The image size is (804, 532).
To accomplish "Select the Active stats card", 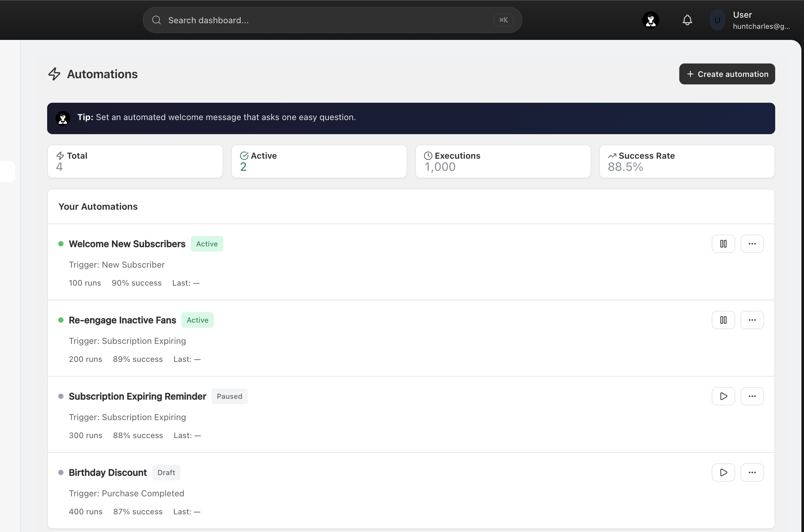I will tap(319, 162).
